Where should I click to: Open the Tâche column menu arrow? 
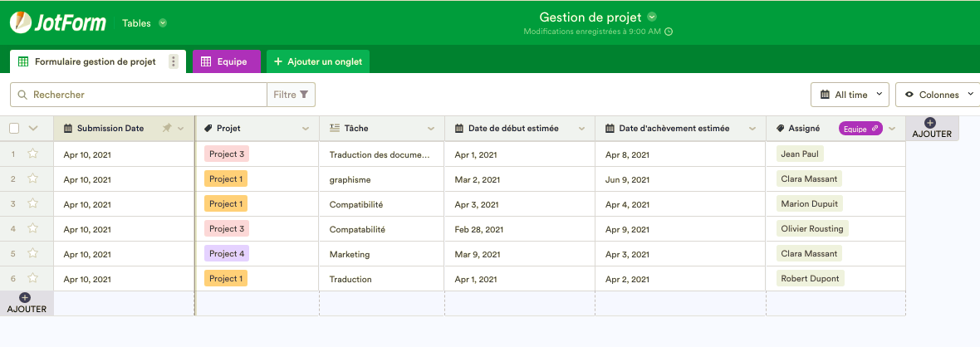(x=431, y=129)
